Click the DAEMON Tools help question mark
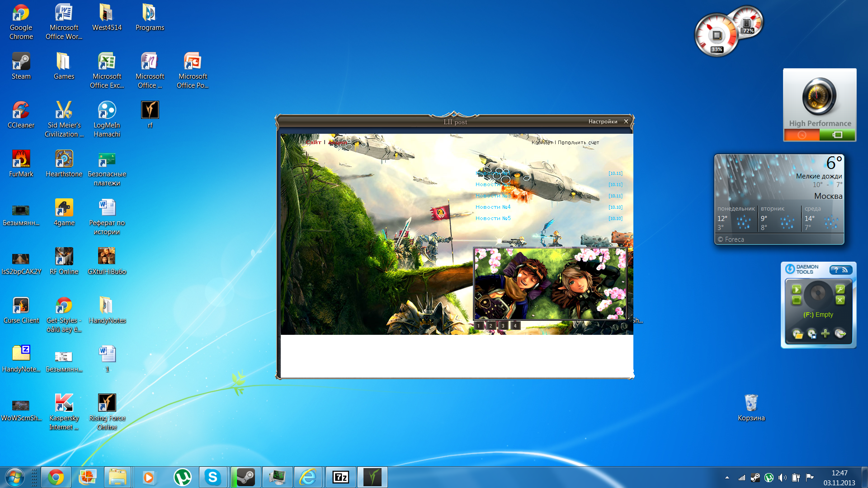 coord(836,270)
